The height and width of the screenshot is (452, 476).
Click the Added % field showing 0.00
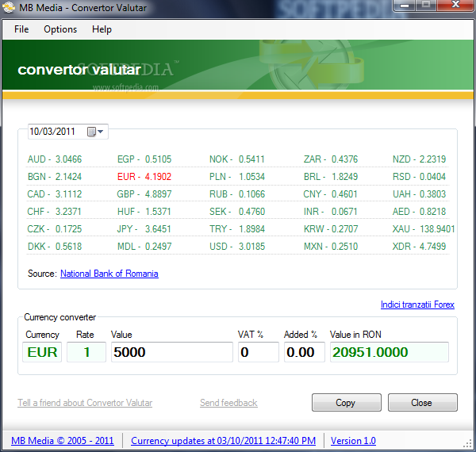point(305,352)
